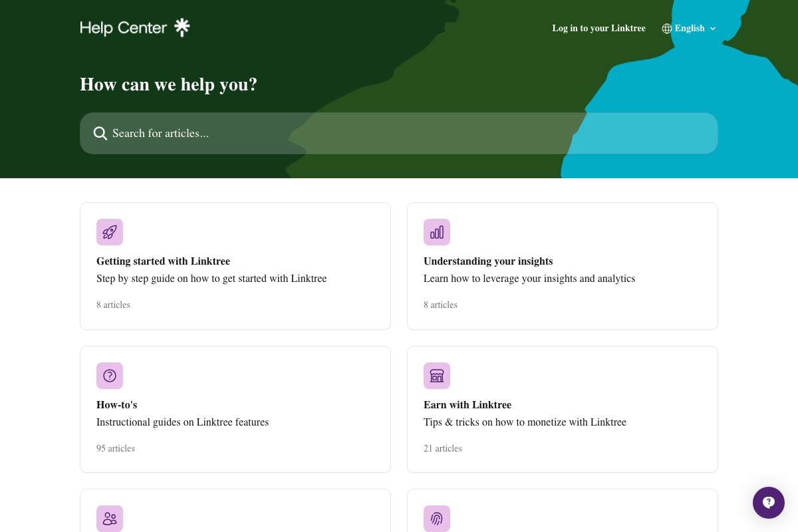The width and height of the screenshot is (798, 532).
Task: Click the fingerprint icon card below Earn
Action: [437, 519]
